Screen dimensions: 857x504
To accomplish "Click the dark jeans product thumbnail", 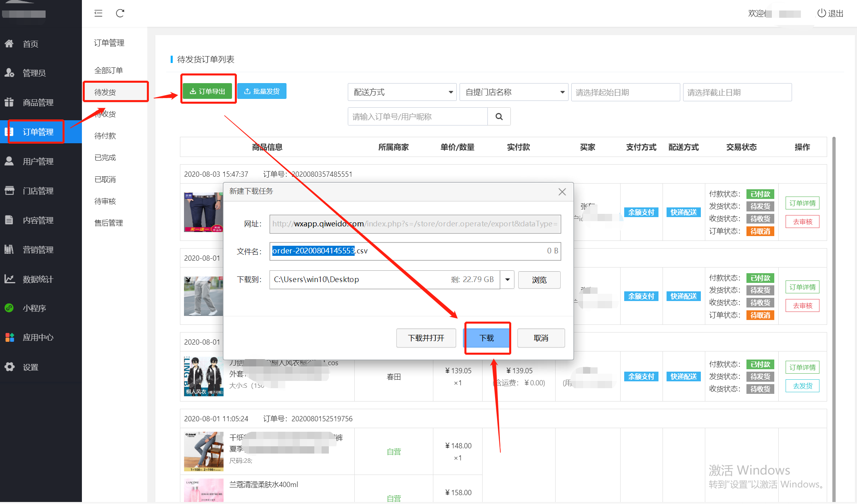I will 204,212.
